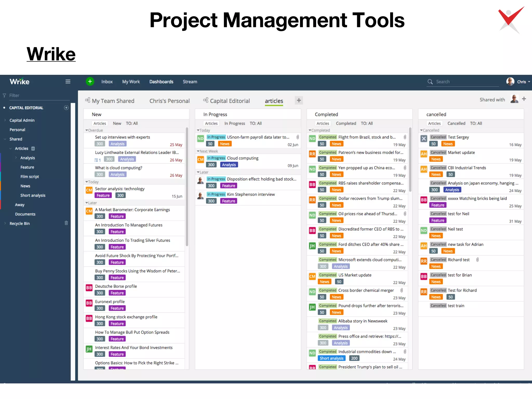
Task: Collapse the Today group in New column
Action: [x=87, y=182]
